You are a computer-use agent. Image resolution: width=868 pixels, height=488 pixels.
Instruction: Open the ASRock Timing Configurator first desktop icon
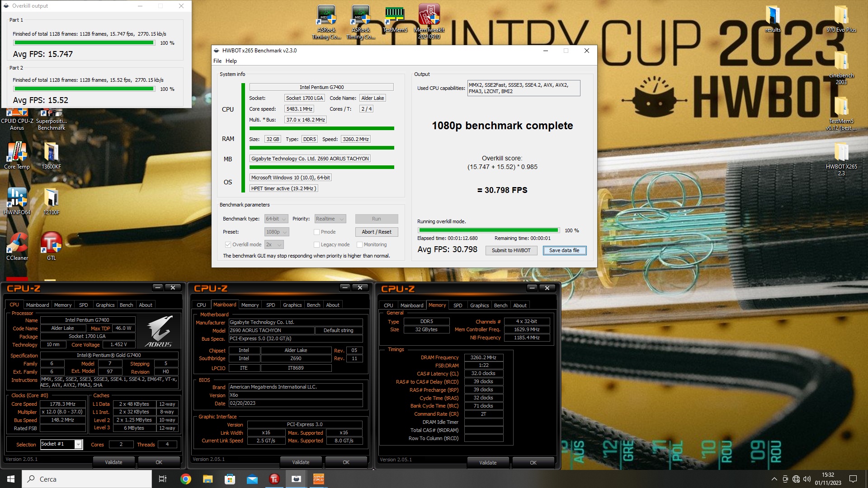326,22
